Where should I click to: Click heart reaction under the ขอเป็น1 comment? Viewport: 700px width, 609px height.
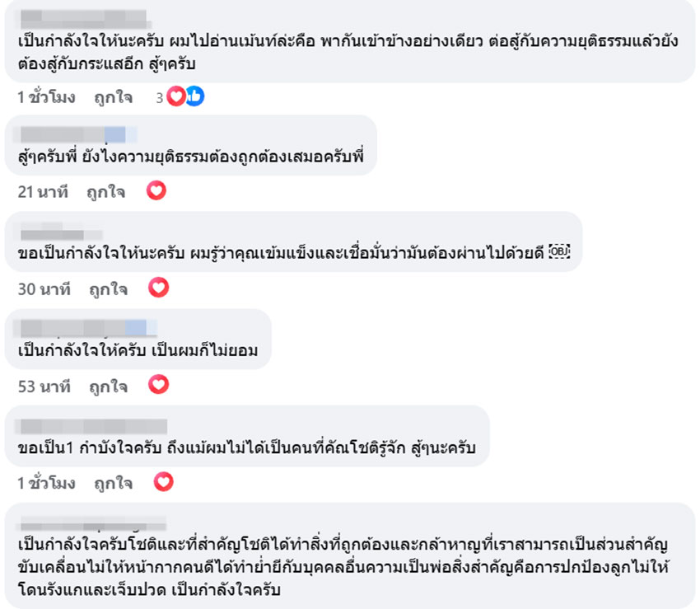pyautogui.click(x=163, y=481)
